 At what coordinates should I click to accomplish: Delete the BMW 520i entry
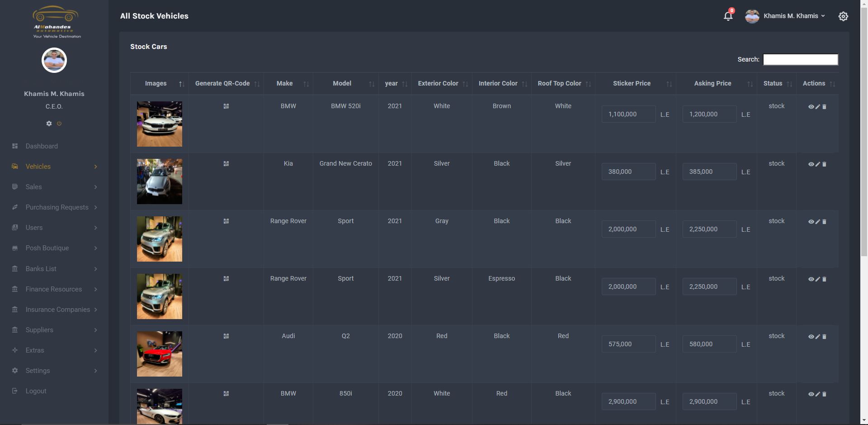click(824, 107)
